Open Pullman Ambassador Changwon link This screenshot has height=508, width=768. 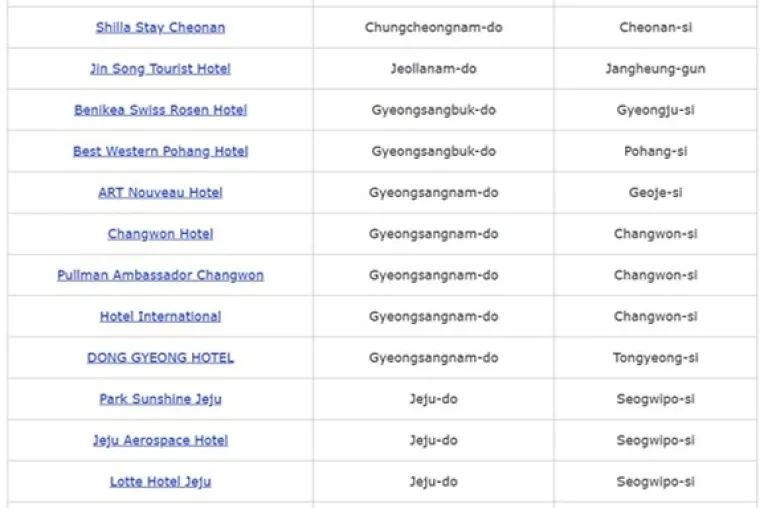(160, 275)
